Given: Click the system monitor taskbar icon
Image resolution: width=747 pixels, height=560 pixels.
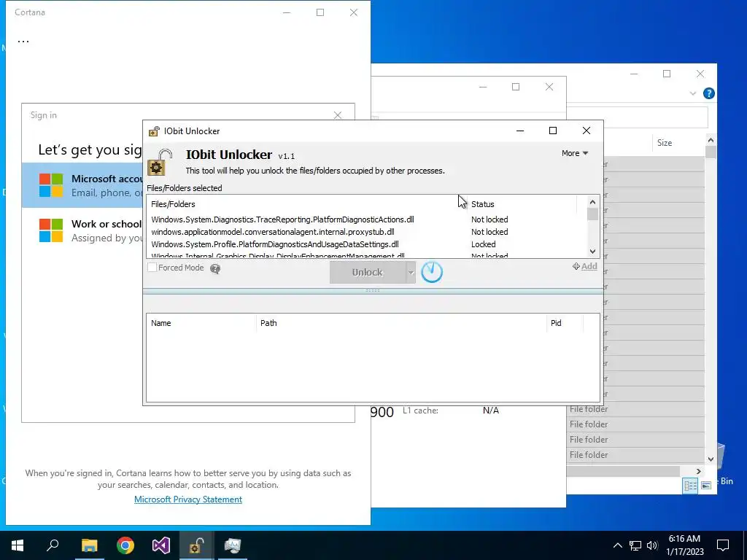Looking at the screenshot, I should click(233, 545).
